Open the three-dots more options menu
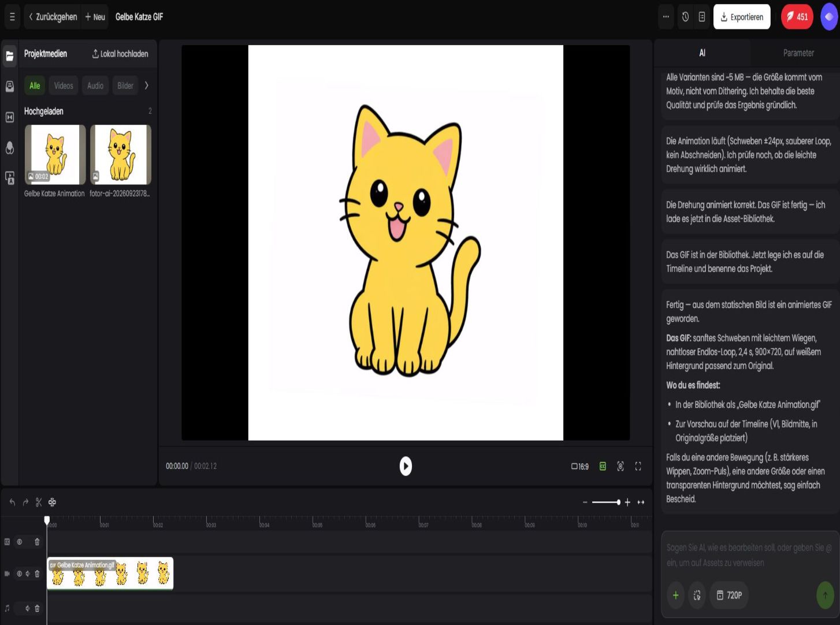Screen dimensions: 840x625 point(666,17)
